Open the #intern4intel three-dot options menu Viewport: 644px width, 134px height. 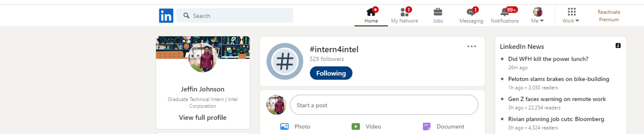tap(471, 47)
